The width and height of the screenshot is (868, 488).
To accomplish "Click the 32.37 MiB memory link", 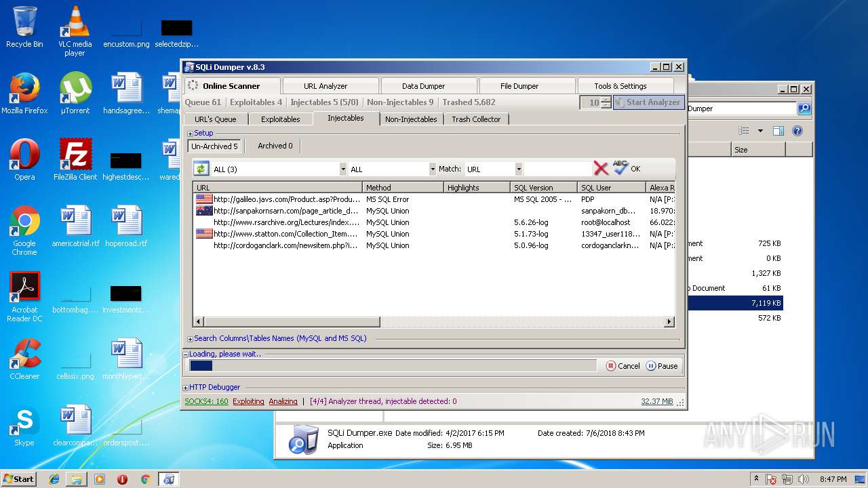I will tap(656, 401).
